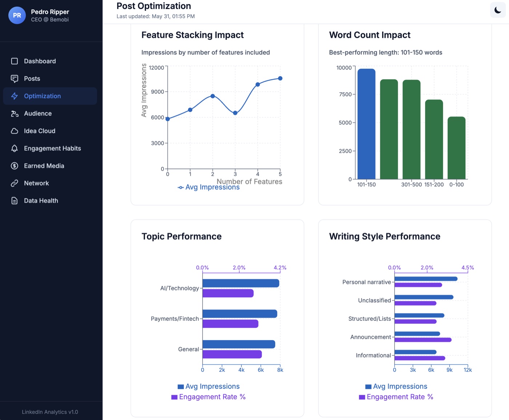Screen dimensions: 509x420
Task: Toggle Avg Impressions legend in Writing Style Performance
Action: (x=396, y=387)
